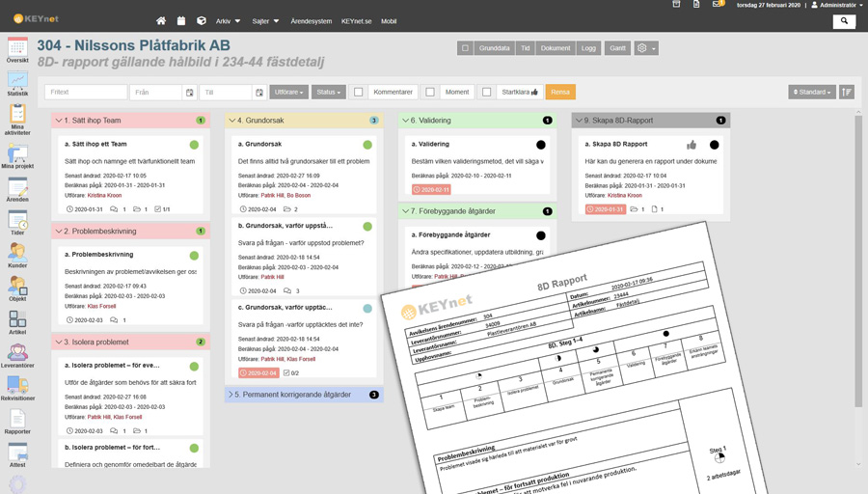
Task: Tick the Startklara checkbox
Action: click(487, 93)
